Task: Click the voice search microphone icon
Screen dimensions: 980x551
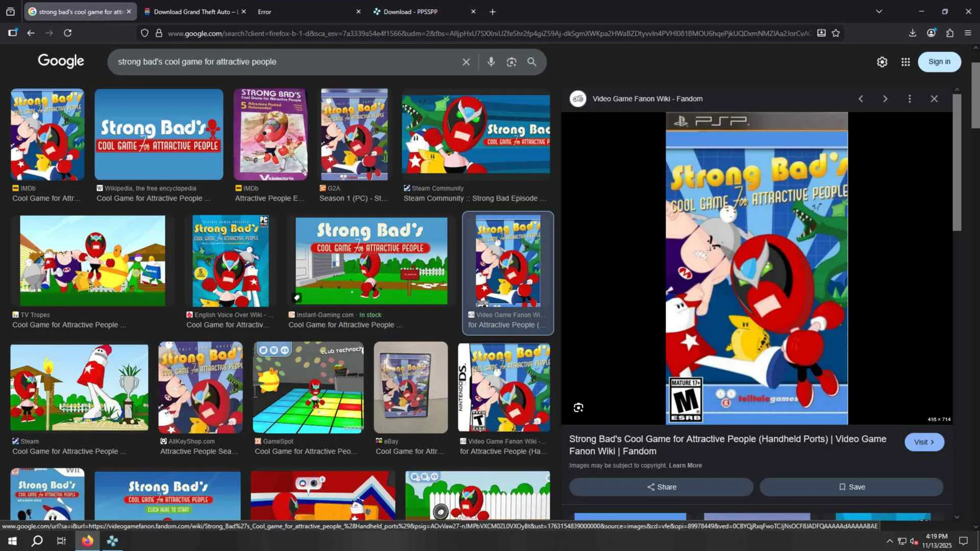Action: (491, 62)
